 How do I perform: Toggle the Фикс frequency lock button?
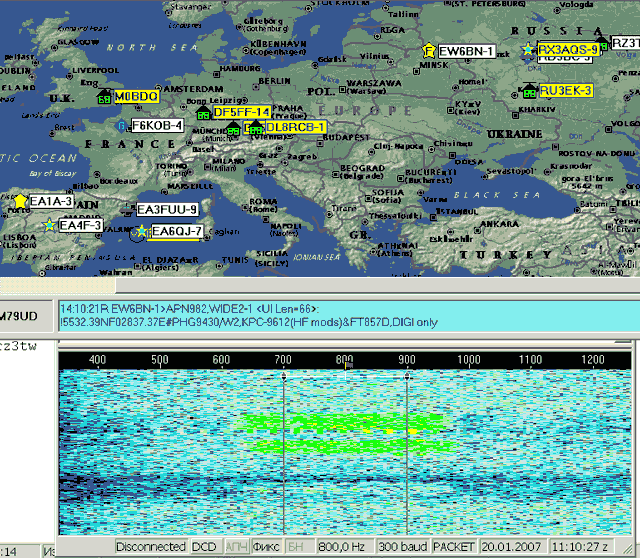click(x=267, y=547)
